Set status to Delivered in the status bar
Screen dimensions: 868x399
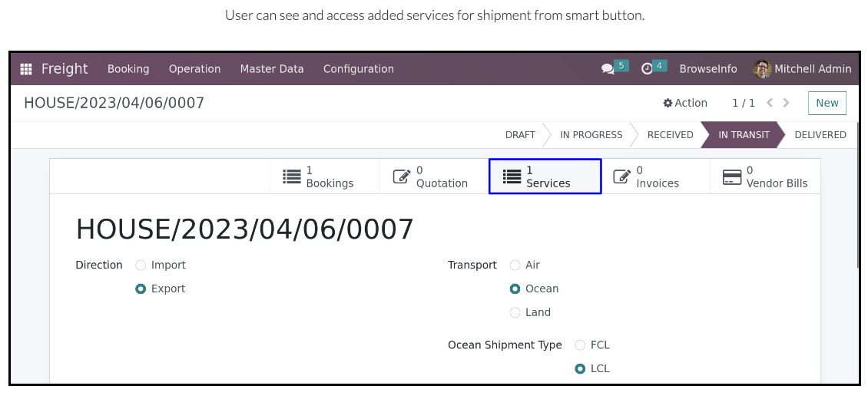(820, 135)
